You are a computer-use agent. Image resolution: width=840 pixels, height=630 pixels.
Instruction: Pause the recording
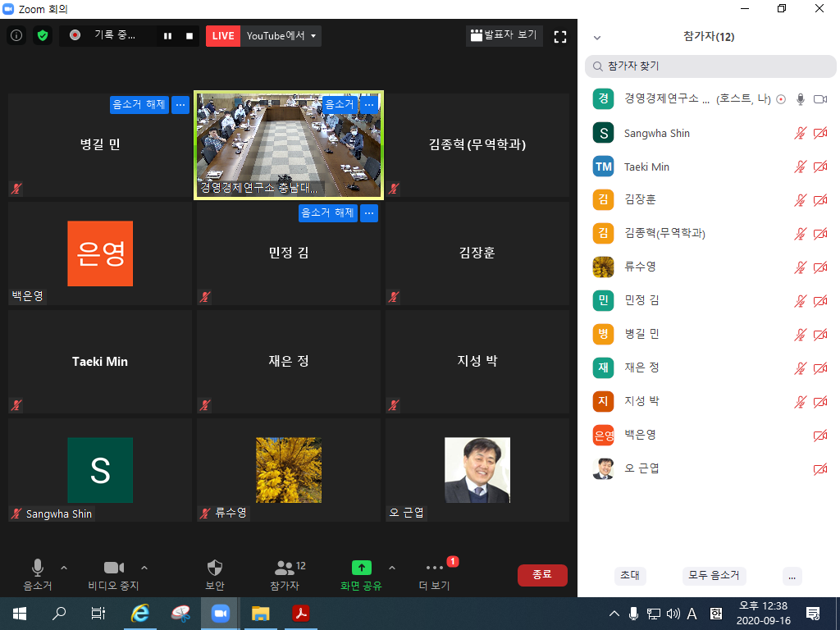(x=168, y=36)
